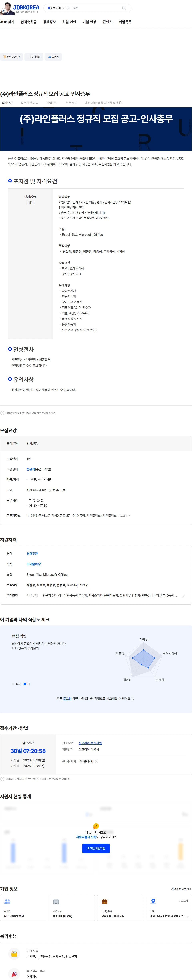Image resolution: width=192 pixels, height=980 pixels.
Task: Click the info icon beside 채용정보 notice
Action: click(2, 413)
